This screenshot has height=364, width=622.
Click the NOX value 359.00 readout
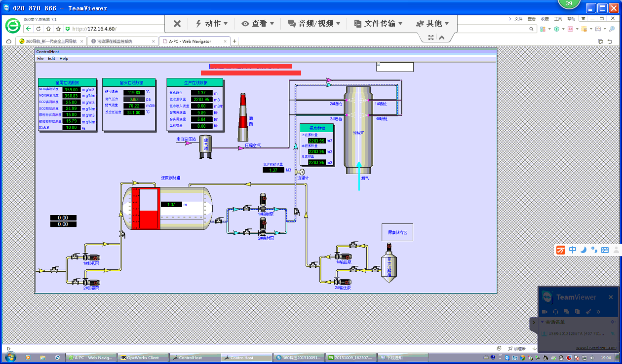72,90
